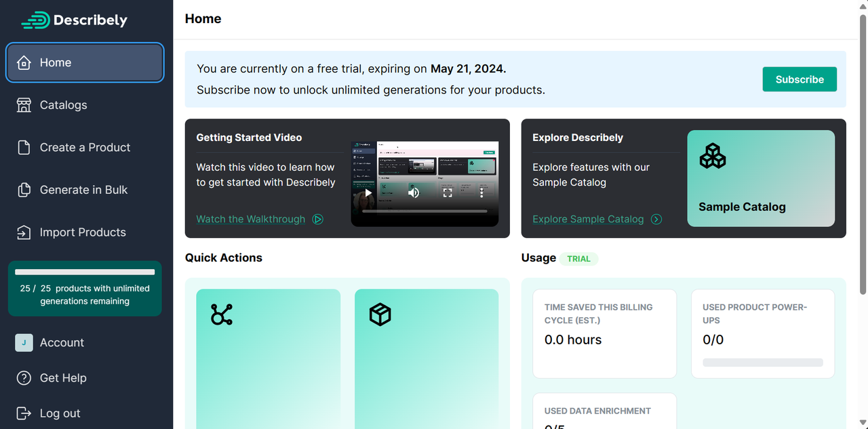Click the TRIAL badge beside Usage
Viewport: 868px width, 429px height.
point(578,258)
